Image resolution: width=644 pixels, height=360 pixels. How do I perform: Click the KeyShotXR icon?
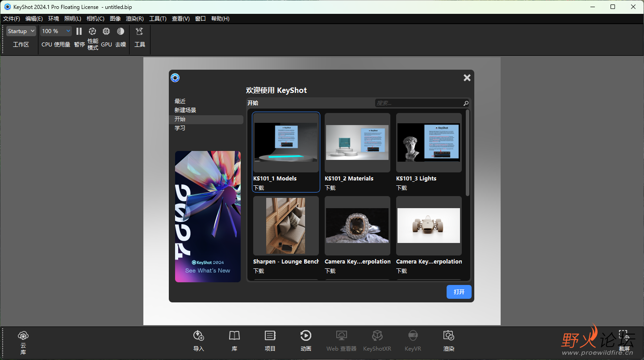pos(377,335)
